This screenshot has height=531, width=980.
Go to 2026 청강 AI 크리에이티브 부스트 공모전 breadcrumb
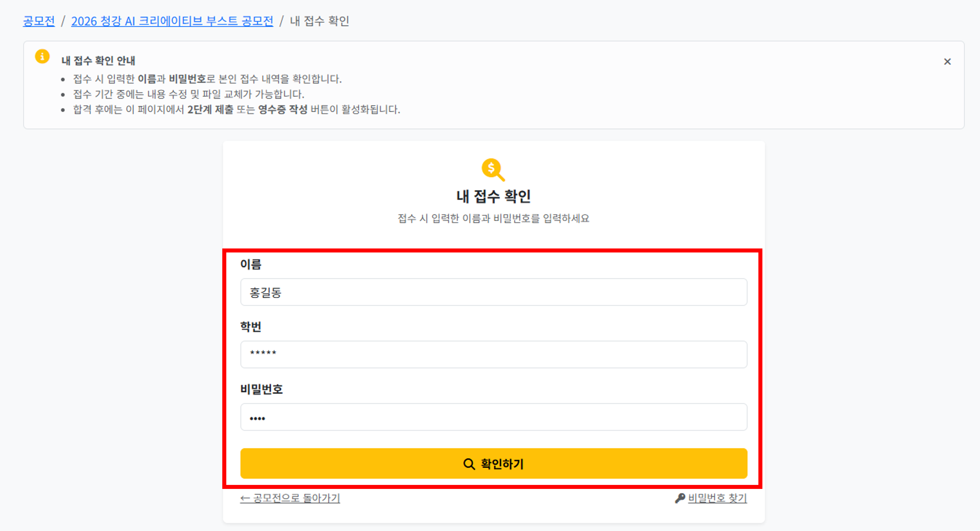coord(172,21)
